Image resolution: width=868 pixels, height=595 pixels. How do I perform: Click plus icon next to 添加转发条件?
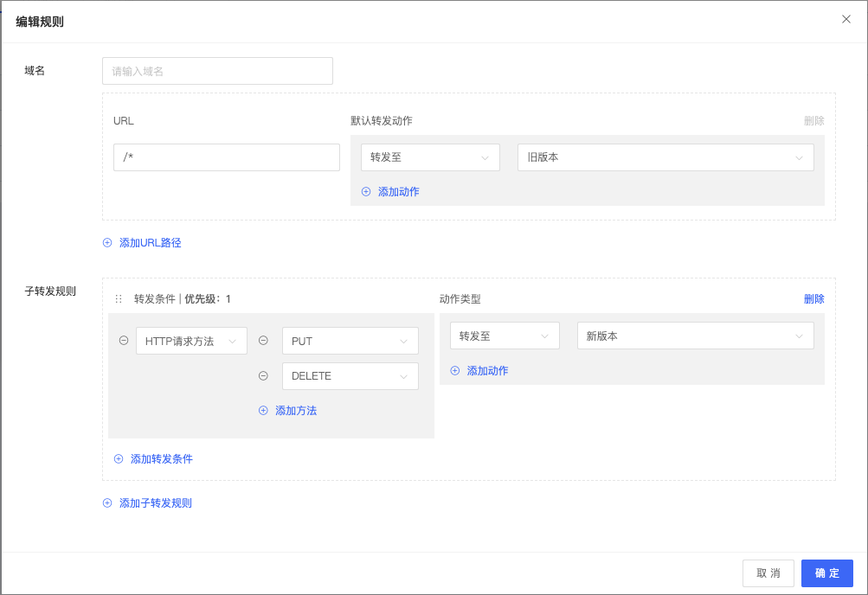[119, 459]
